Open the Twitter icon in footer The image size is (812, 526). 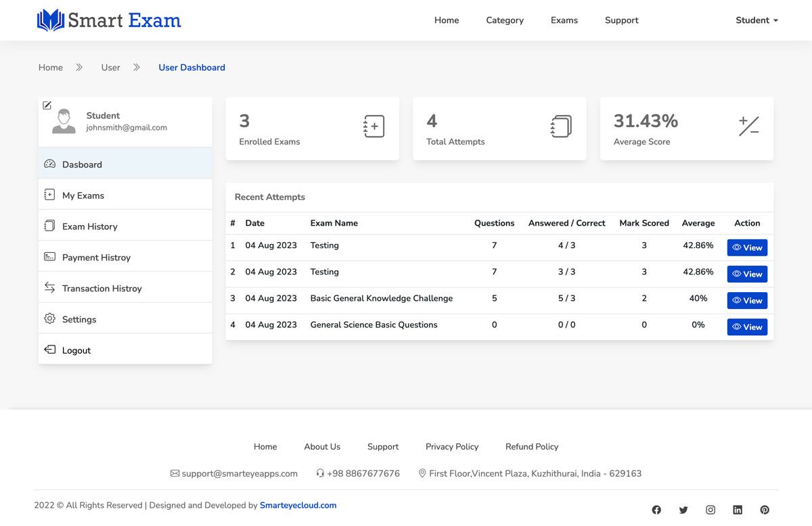point(683,510)
